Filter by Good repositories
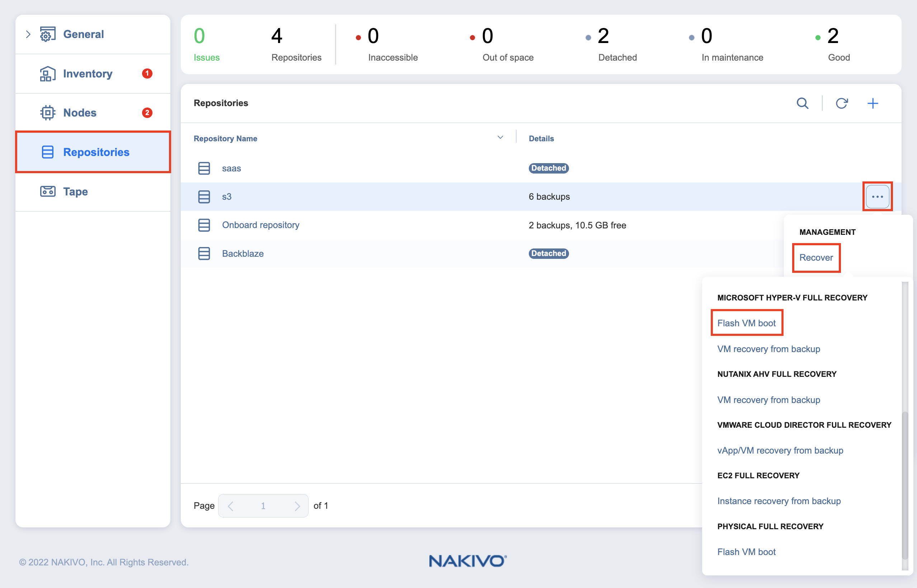Screen dimensions: 917x588 click(x=833, y=44)
